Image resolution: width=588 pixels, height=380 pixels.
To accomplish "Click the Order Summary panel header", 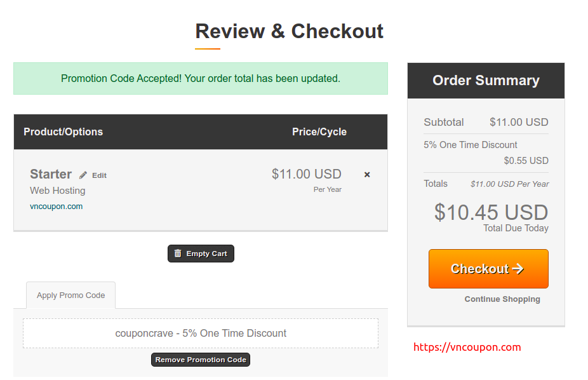I will [486, 81].
